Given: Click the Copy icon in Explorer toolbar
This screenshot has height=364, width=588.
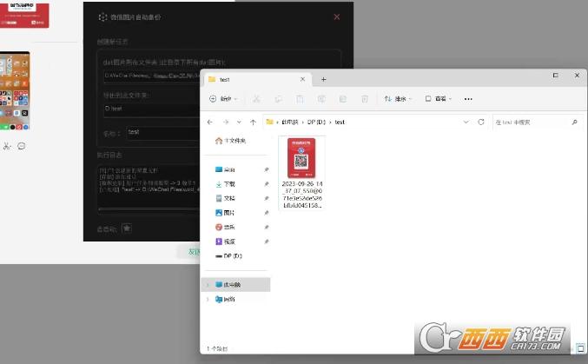Looking at the screenshot, I should [278, 99].
